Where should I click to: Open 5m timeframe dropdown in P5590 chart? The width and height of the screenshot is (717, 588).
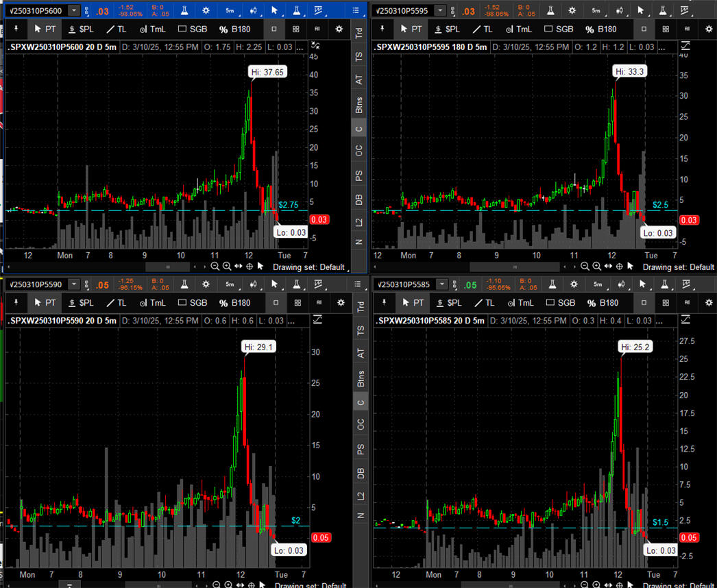pos(230,284)
